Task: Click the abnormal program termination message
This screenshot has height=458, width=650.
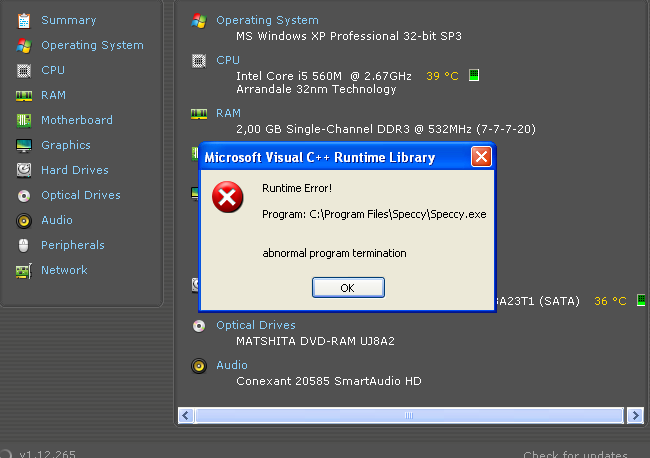Action: [x=335, y=253]
